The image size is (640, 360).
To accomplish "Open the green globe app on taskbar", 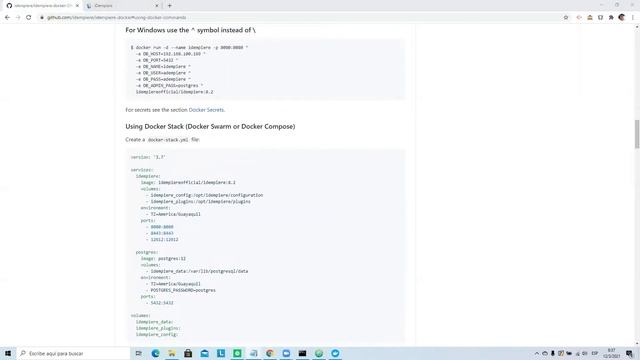I will pos(319,353).
